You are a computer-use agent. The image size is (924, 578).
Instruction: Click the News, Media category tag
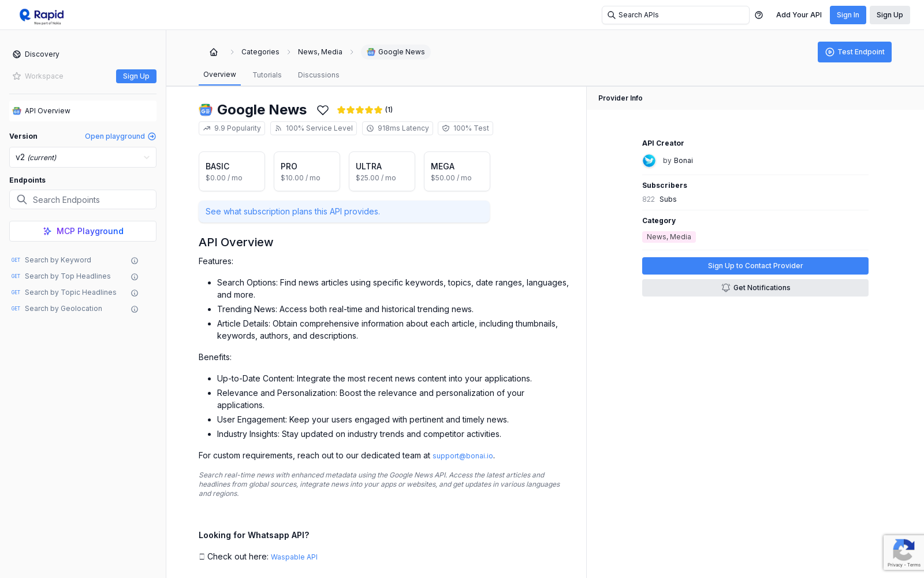point(669,237)
